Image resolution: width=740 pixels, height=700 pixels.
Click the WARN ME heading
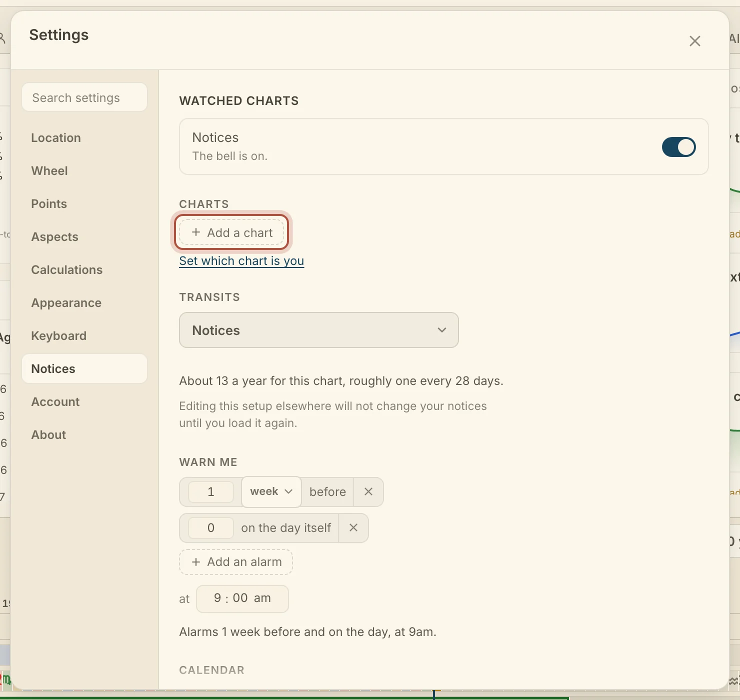(x=208, y=462)
